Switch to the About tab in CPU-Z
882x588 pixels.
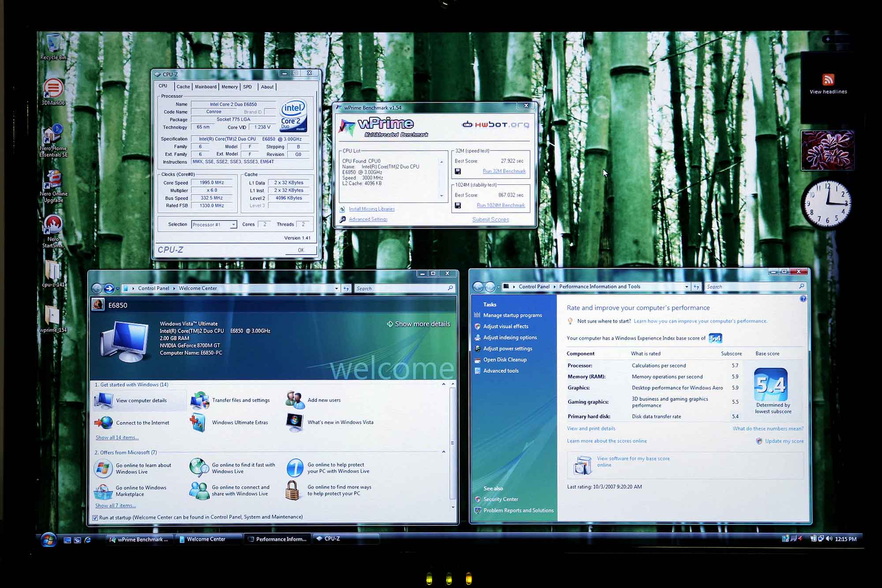[267, 87]
